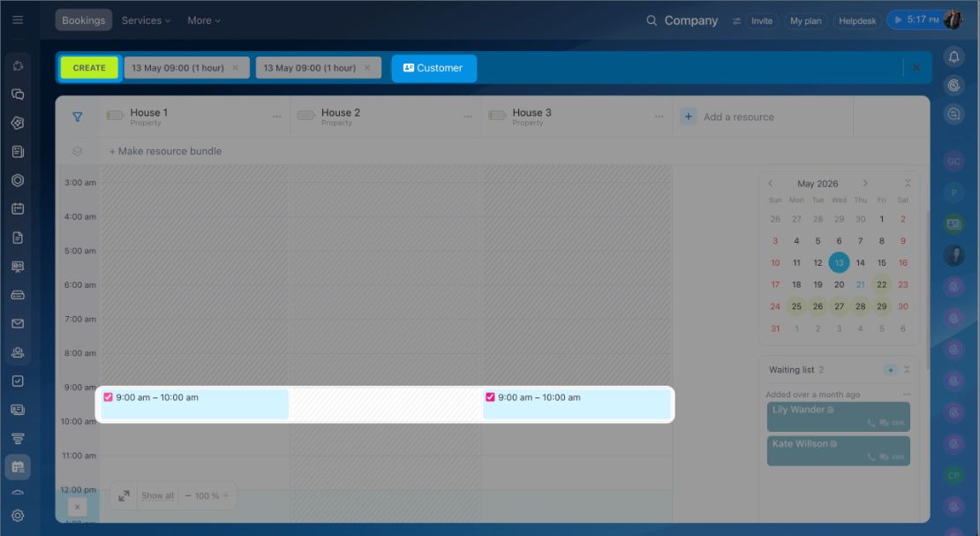
Task: Open the My plan button
Action: pos(805,20)
